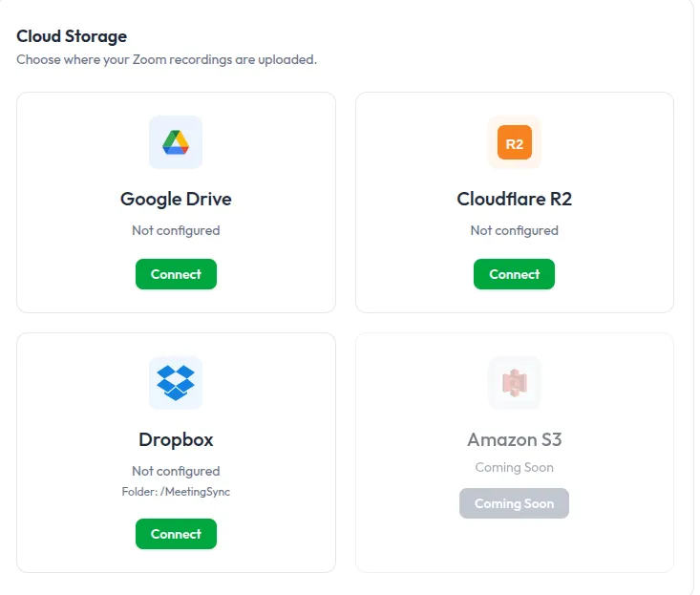This screenshot has height=595, width=700.
Task: Click the Cloud Storage section heading
Action: (72, 36)
